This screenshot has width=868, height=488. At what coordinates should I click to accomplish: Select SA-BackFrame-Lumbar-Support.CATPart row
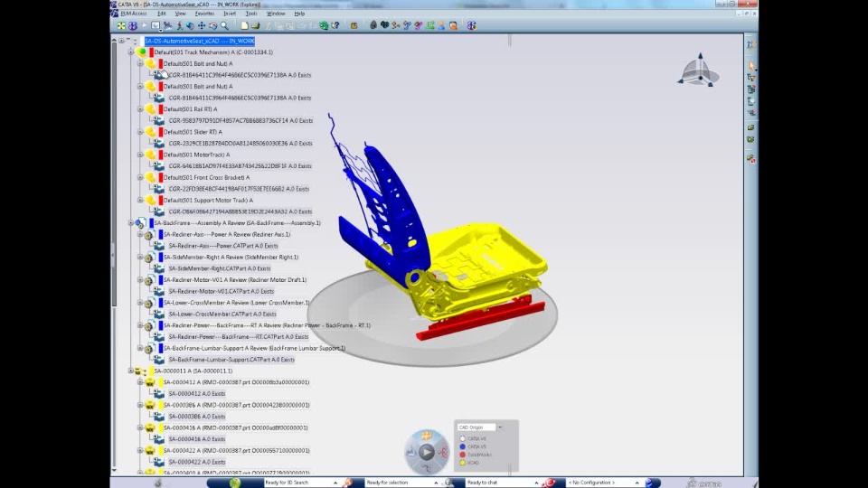[x=231, y=360]
